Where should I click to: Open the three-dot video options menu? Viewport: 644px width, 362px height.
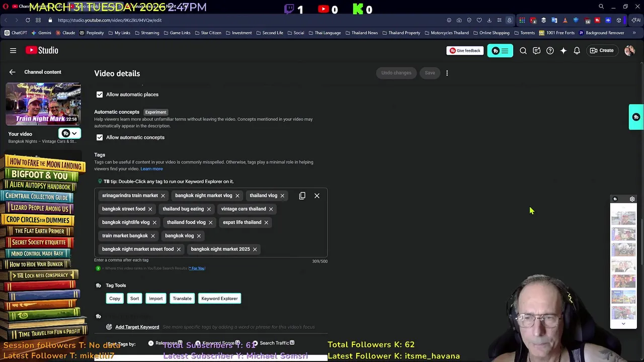click(447, 73)
